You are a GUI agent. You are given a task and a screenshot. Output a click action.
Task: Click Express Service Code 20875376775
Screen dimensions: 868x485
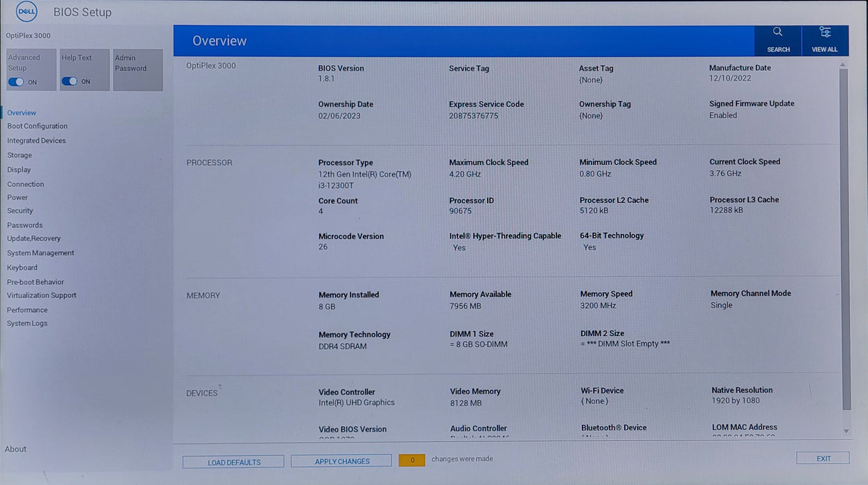tap(474, 116)
